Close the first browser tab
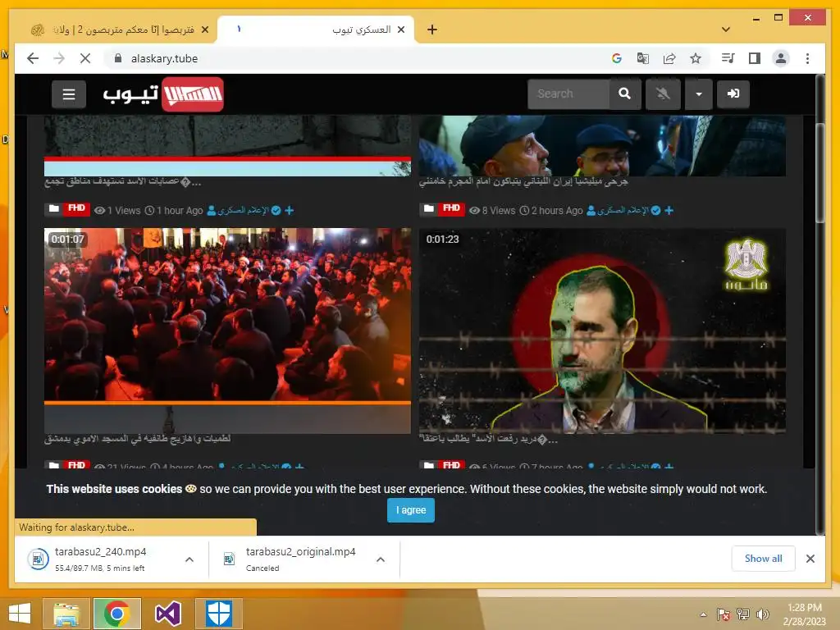 coord(204,30)
